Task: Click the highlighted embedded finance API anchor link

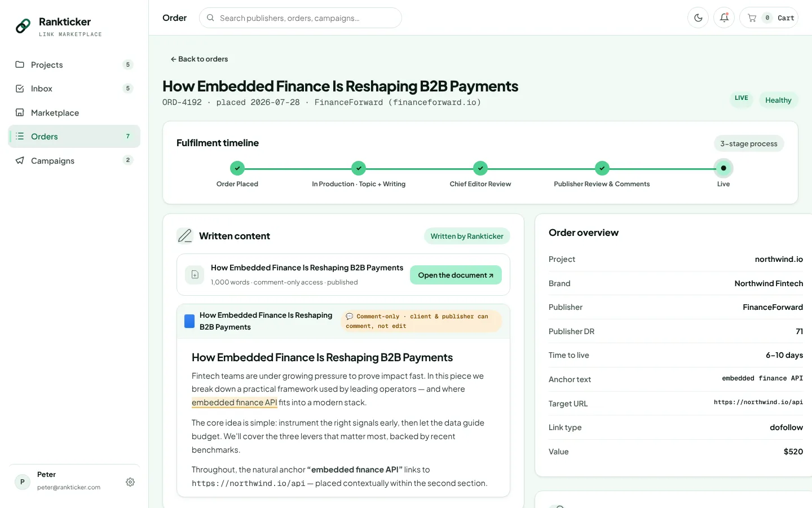Action: click(235, 402)
